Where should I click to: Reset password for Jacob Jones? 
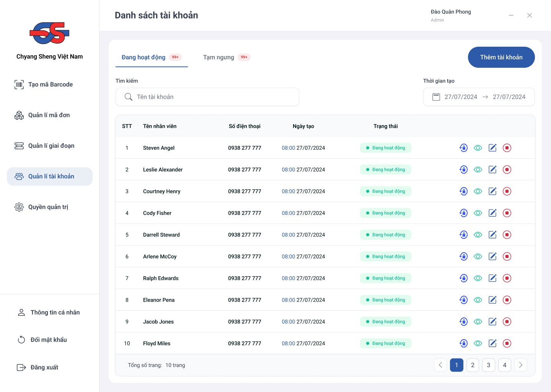pos(463,322)
